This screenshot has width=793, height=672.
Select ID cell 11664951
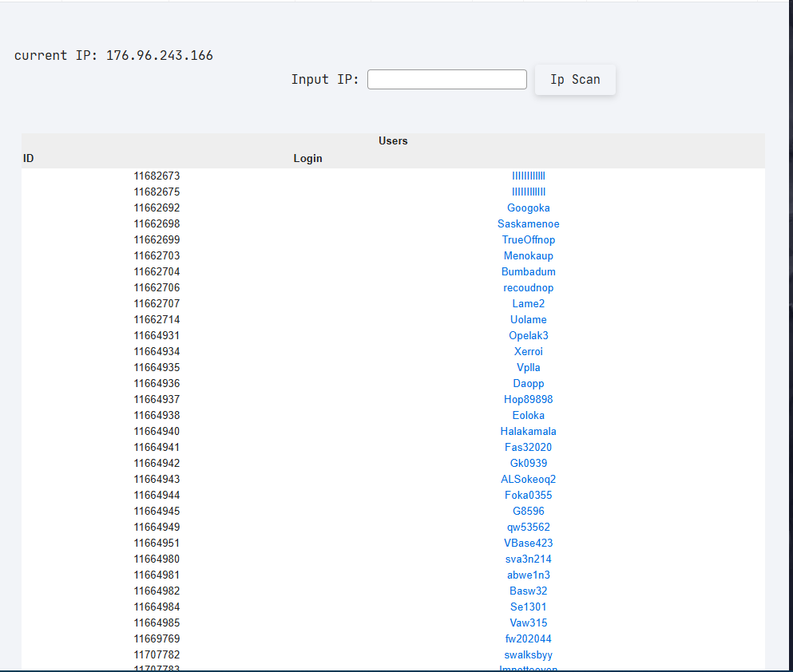click(157, 544)
